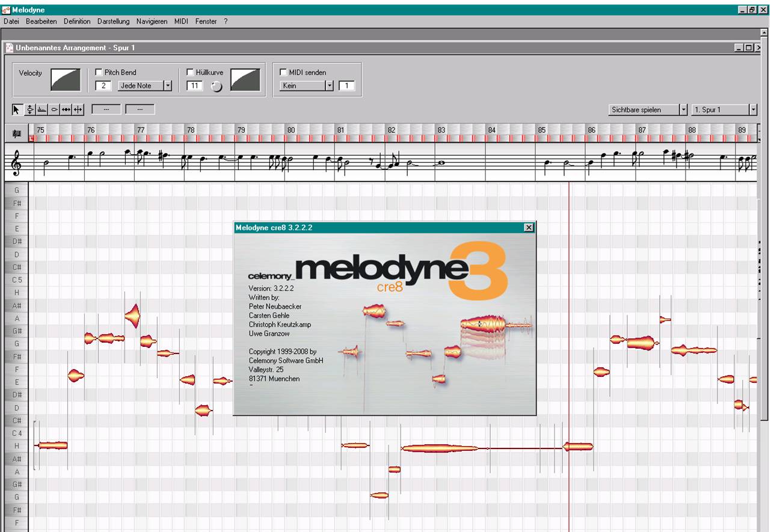Turn the Hüllkurve rotary knob
This screenshot has width=777, height=532.
click(217, 87)
